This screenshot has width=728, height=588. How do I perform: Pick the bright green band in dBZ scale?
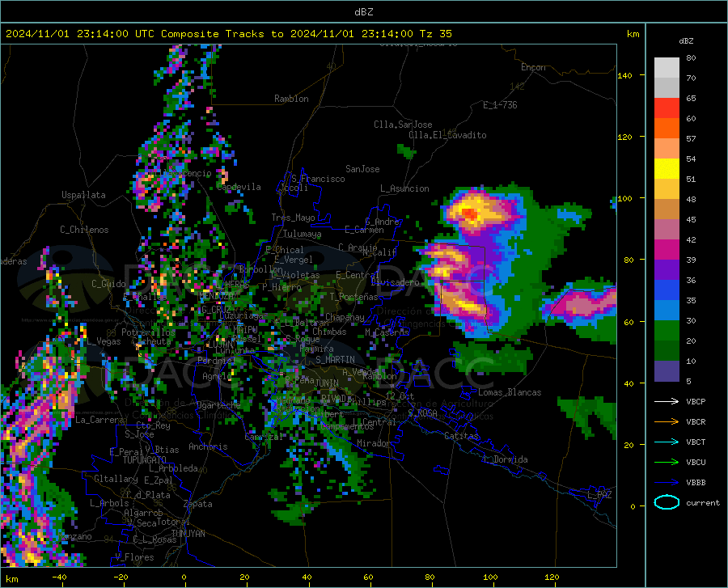point(667,331)
